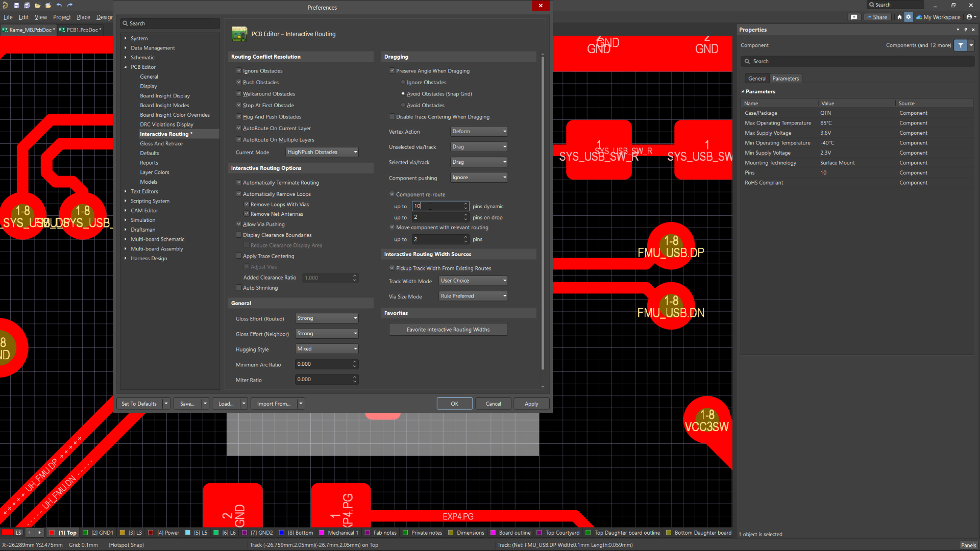Toggle Push Obstacles checkbox
The width and height of the screenshot is (980, 551).
click(x=239, y=82)
